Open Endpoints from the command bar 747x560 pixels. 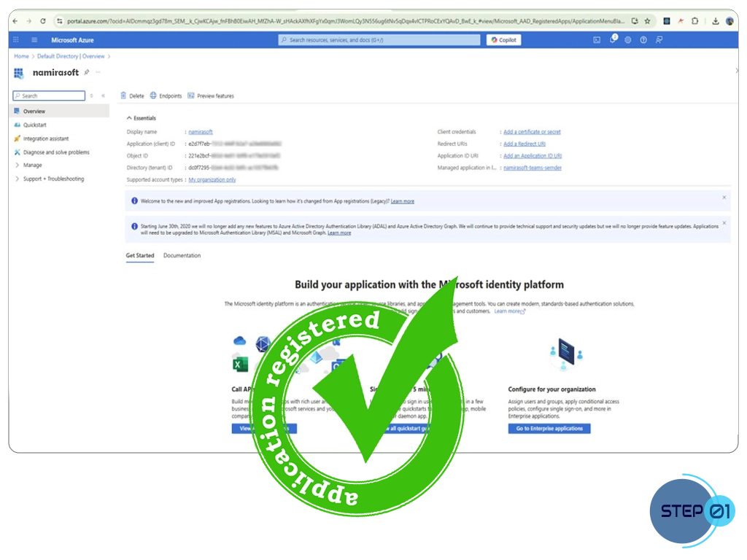click(x=166, y=96)
